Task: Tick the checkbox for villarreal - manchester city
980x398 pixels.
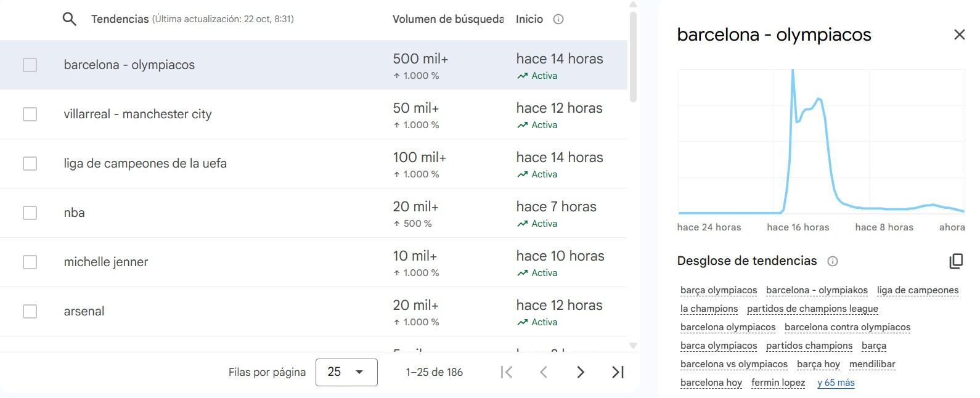Action: (x=30, y=114)
